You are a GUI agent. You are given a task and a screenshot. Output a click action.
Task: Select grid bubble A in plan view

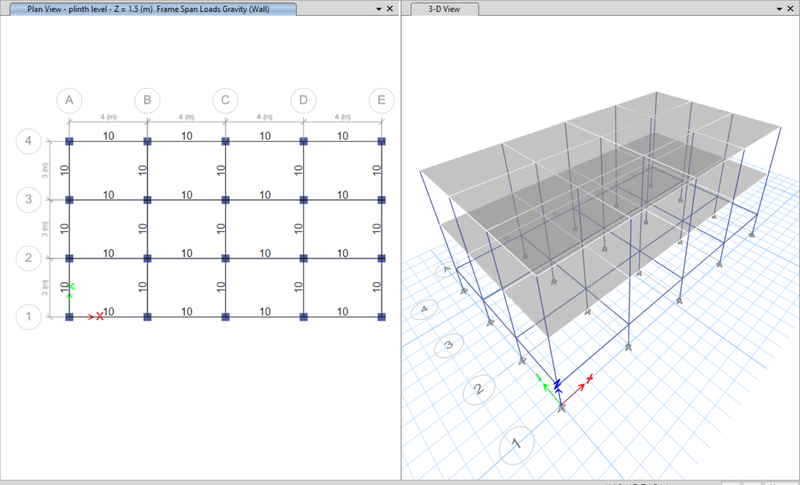click(x=69, y=100)
